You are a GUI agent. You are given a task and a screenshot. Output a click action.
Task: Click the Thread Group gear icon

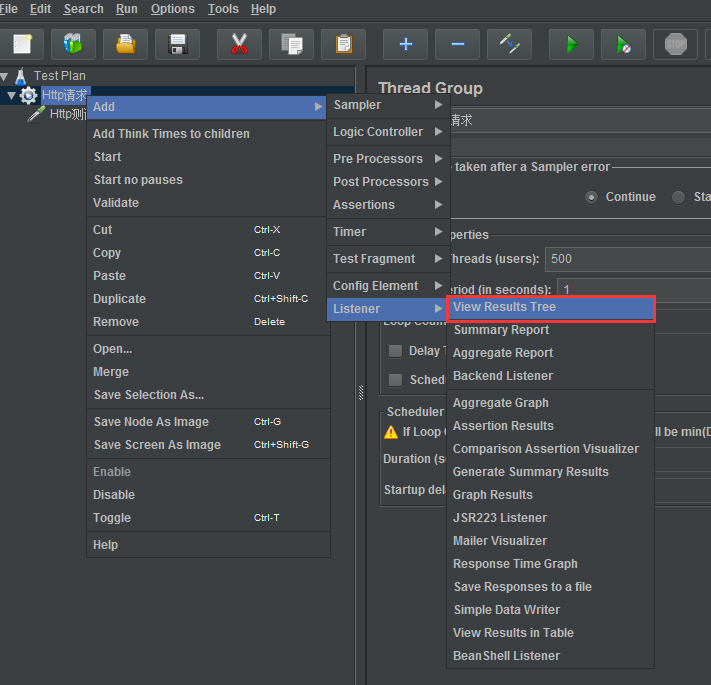[x=29, y=95]
